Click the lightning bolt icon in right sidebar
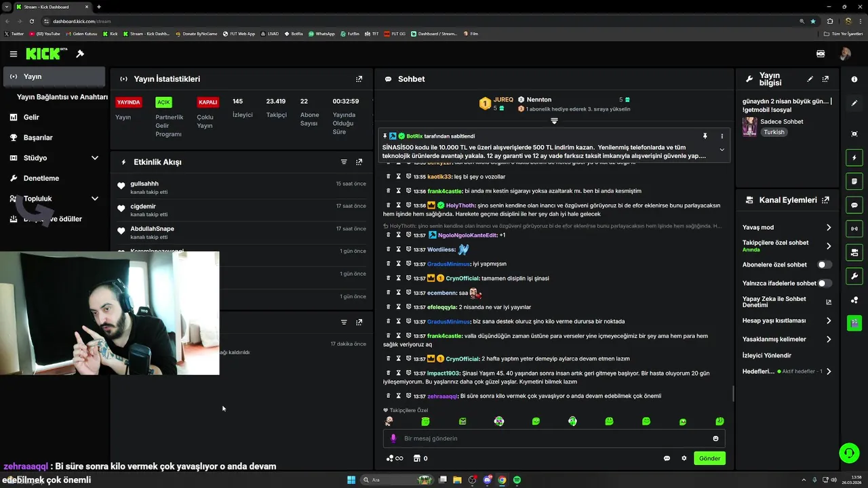The width and height of the screenshot is (868, 488). [x=854, y=158]
